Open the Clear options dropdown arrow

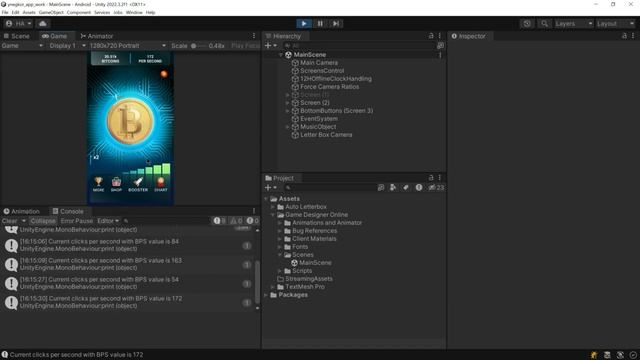coord(24,221)
